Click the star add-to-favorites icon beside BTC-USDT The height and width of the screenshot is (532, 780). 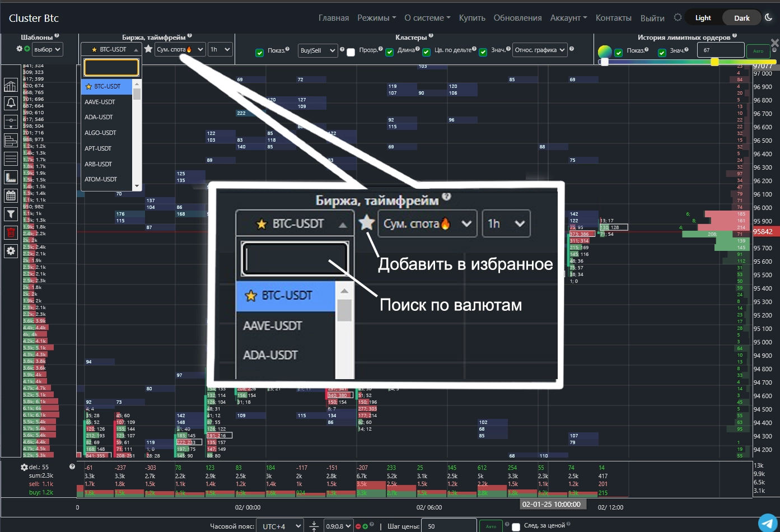(x=148, y=49)
